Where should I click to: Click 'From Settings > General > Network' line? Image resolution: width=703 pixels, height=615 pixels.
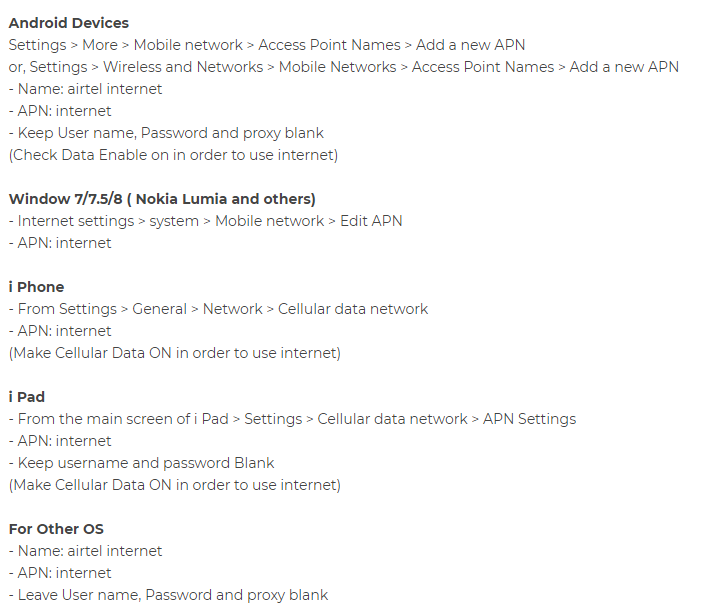coord(218,309)
